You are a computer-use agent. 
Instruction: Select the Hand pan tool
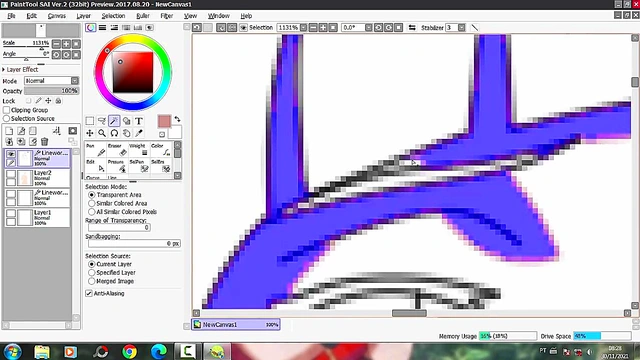tap(127, 133)
